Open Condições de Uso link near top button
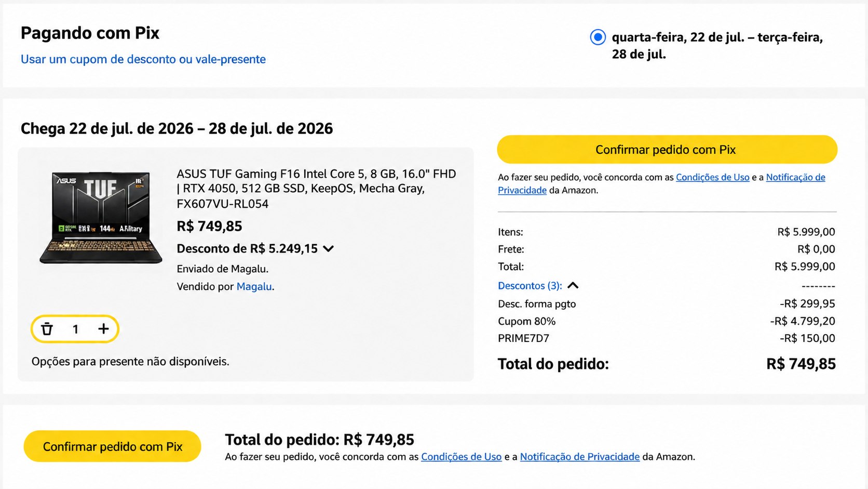Screen dimensions: 868x489 point(712,177)
